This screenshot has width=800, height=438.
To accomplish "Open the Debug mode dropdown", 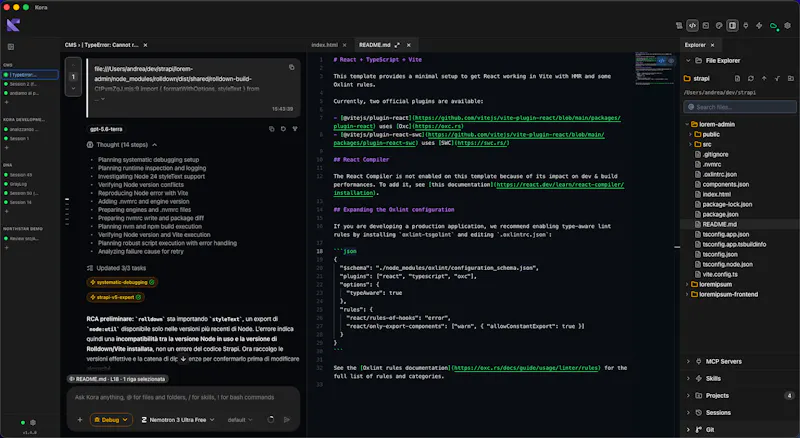I will point(111,420).
